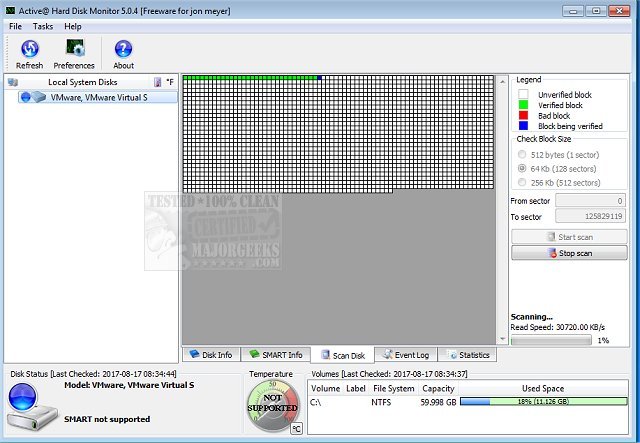The image size is (640, 443).
Task: Toggle the °F temperature unit label
Action: [170, 82]
